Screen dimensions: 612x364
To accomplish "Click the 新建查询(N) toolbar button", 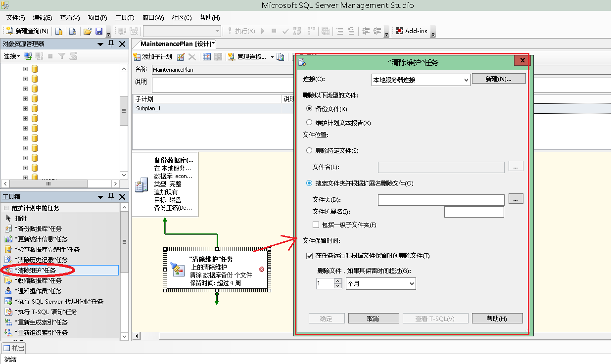I will 27,31.
